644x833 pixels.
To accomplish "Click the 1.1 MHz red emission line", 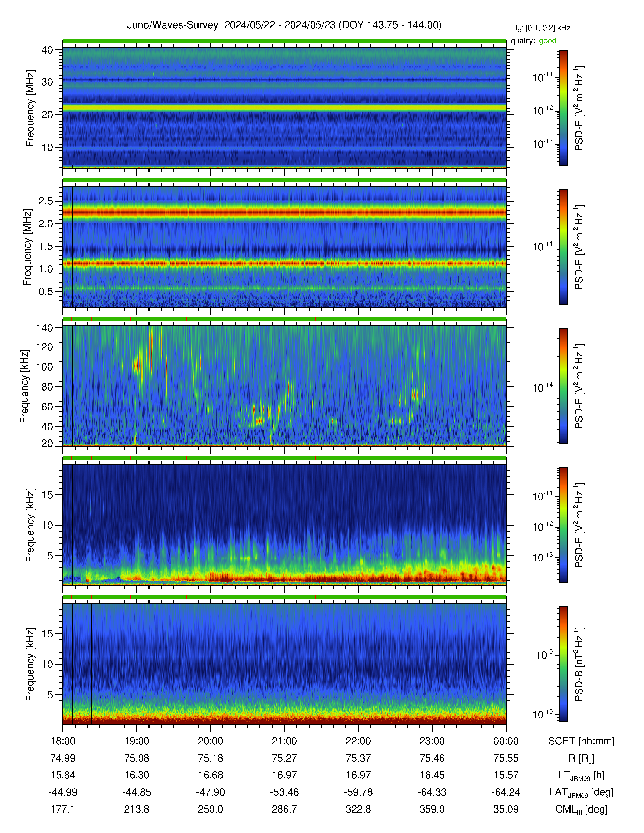I will [284, 263].
